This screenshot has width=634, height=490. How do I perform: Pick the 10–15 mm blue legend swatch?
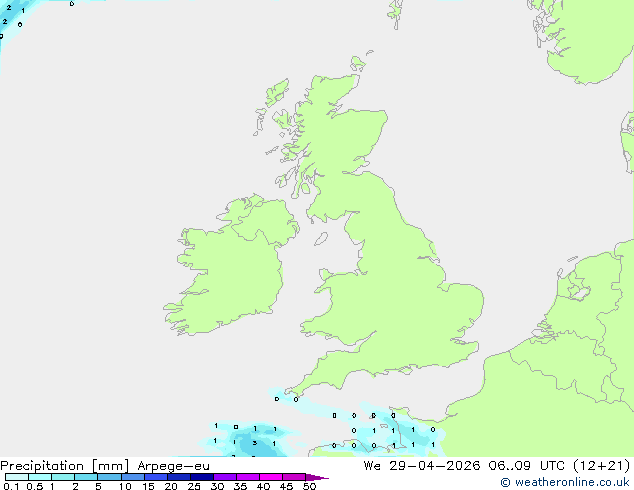click(133, 477)
